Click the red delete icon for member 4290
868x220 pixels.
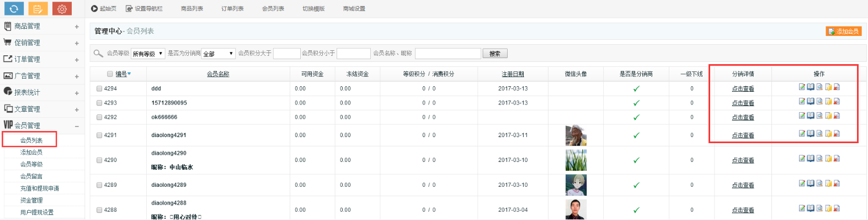tap(837, 158)
